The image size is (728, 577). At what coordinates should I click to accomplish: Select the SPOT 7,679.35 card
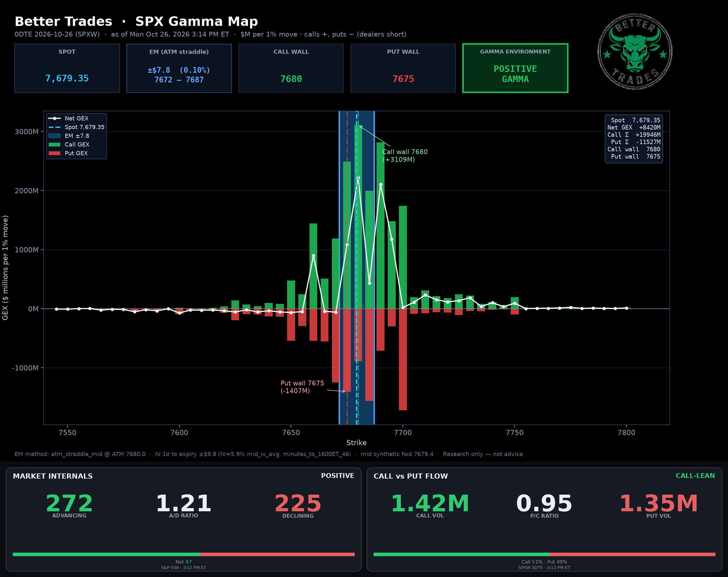click(67, 68)
